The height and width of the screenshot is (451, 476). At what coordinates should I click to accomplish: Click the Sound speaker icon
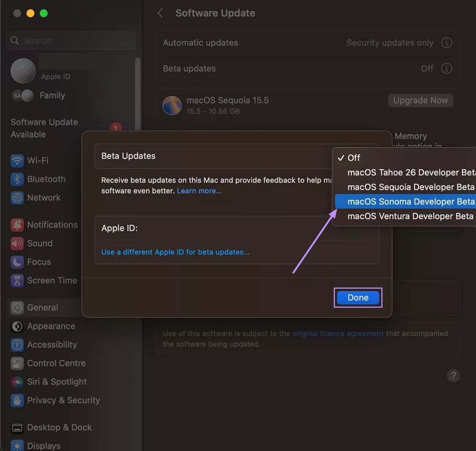coord(17,243)
